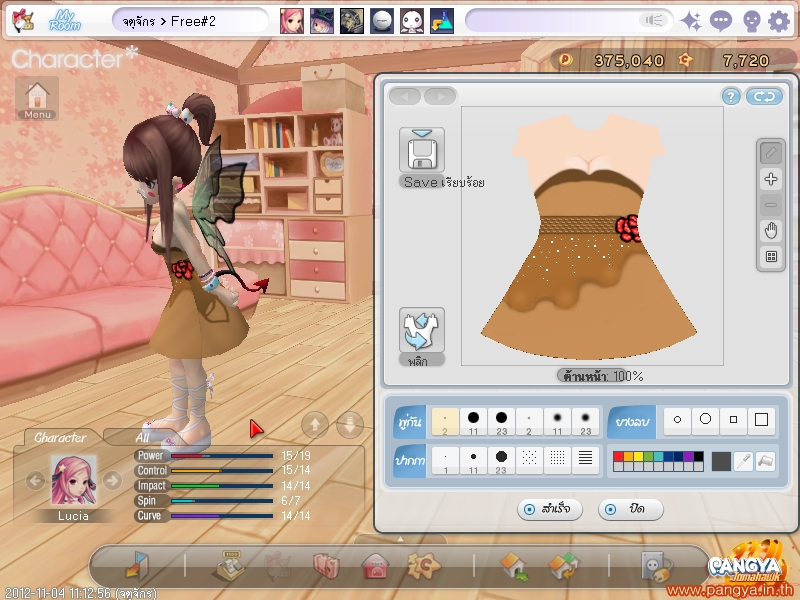Viewport: 800px width, 600px height.
Task: Open the Menu house icon
Action: [37, 98]
